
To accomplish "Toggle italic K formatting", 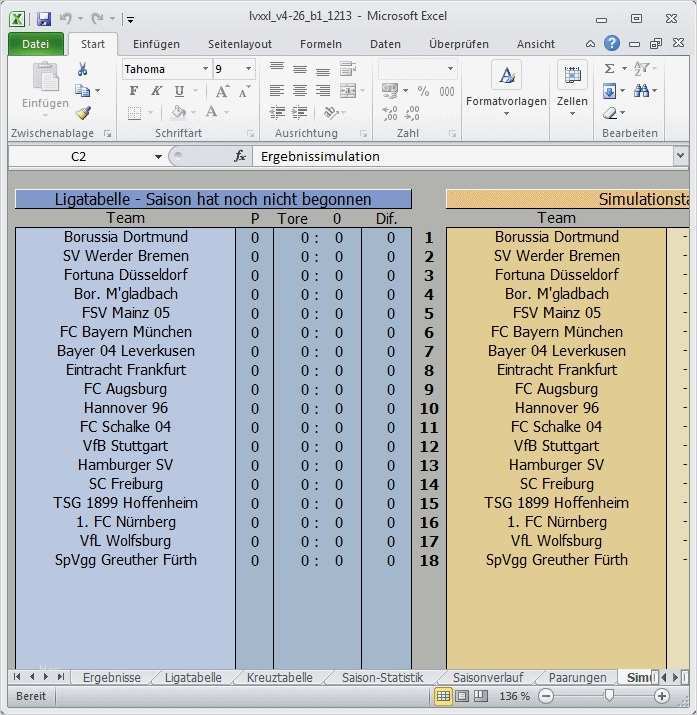I will click(x=156, y=91).
